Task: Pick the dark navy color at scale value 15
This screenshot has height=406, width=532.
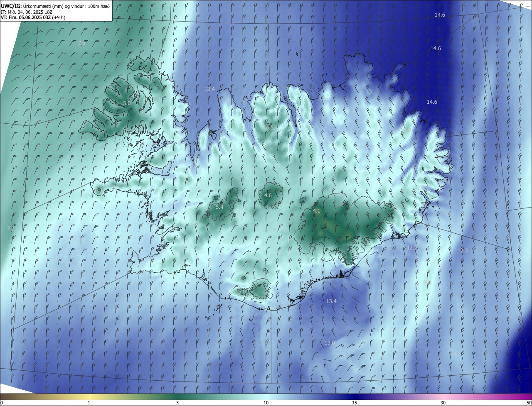Action: point(355,396)
